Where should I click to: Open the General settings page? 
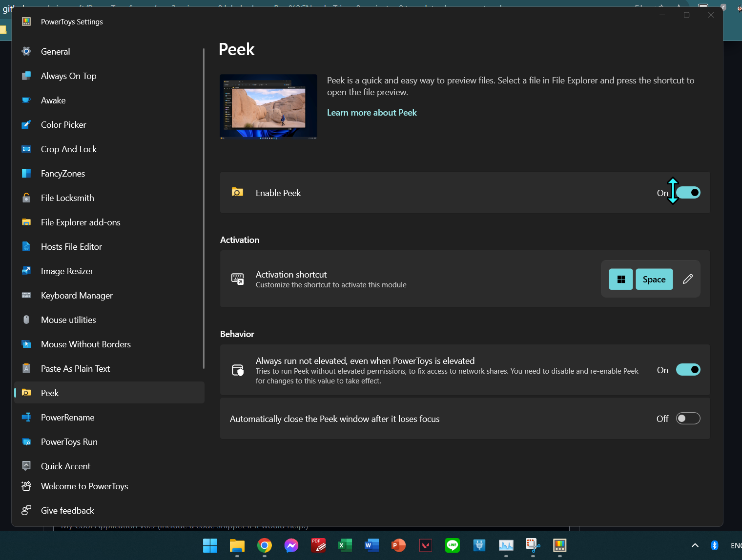(x=55, y=51)
